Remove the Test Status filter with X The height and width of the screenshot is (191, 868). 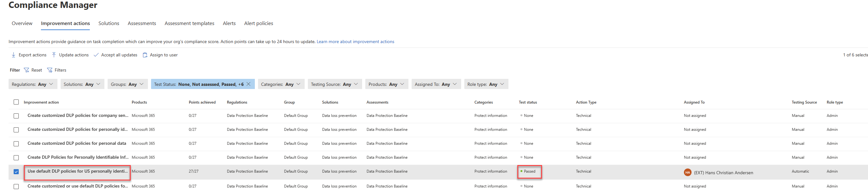[249, 84]
